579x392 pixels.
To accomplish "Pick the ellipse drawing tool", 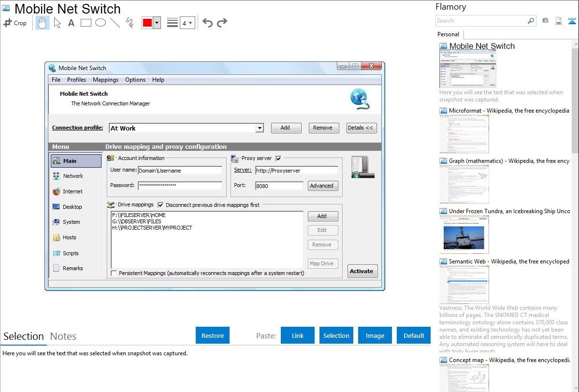I will [101, 23].
